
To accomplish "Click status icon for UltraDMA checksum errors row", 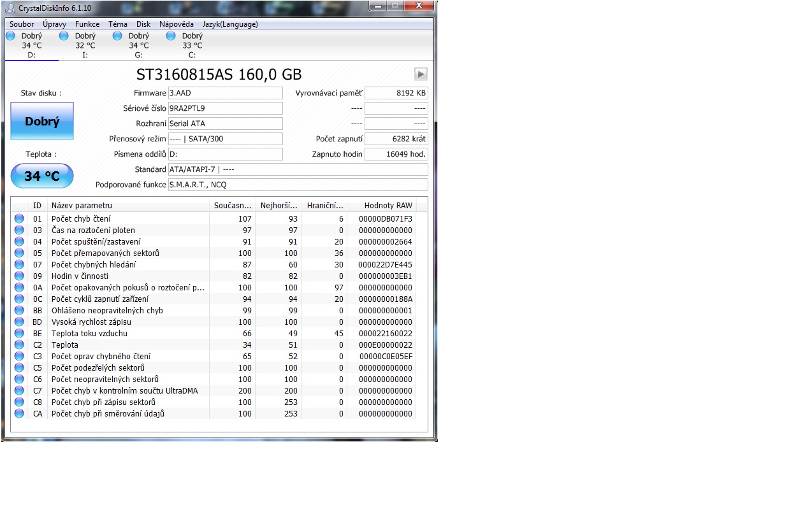I will [19, 390].
